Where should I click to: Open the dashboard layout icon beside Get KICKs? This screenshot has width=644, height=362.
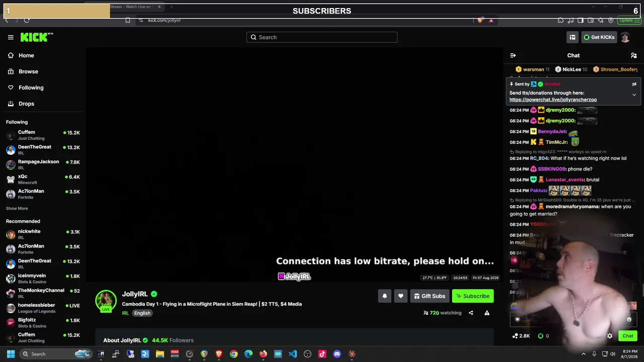tap(573, 37)
